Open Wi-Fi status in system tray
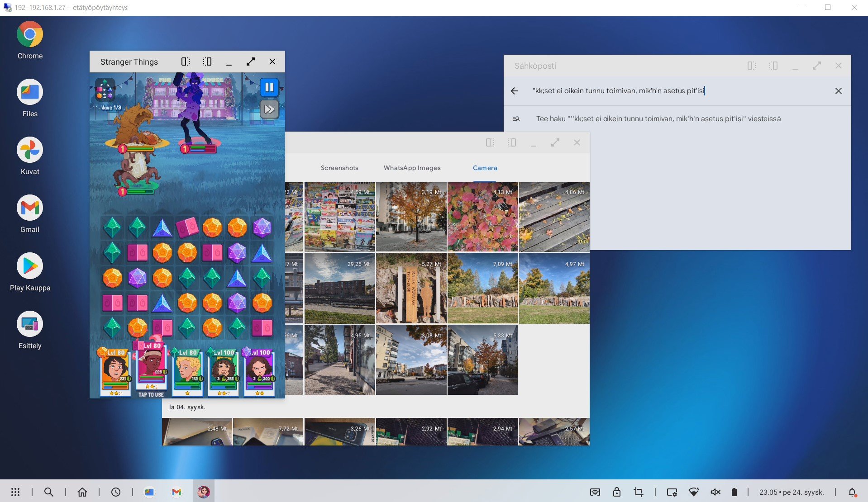 [x=693, y=492]
